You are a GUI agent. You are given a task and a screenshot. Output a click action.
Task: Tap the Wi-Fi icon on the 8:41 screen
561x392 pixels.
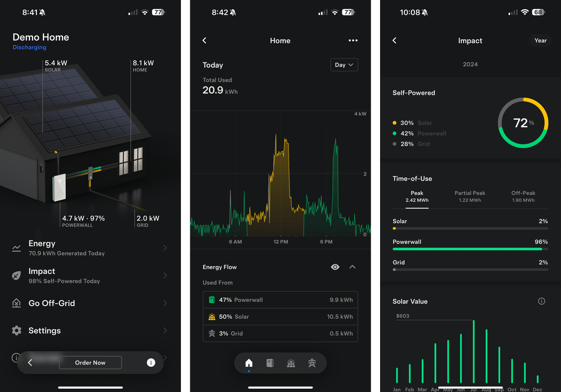pos(145,13)
